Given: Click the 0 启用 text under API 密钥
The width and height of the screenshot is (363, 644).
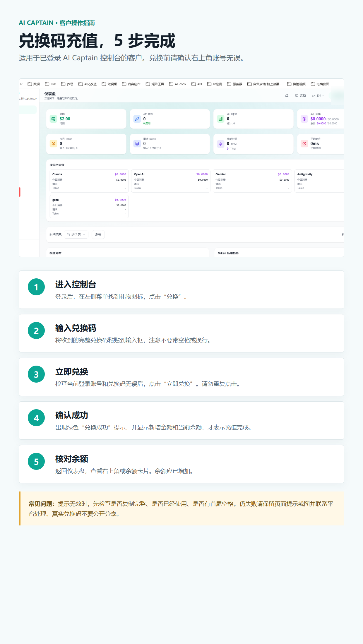Looking at the screenshot, I should (x=147, y=124).
